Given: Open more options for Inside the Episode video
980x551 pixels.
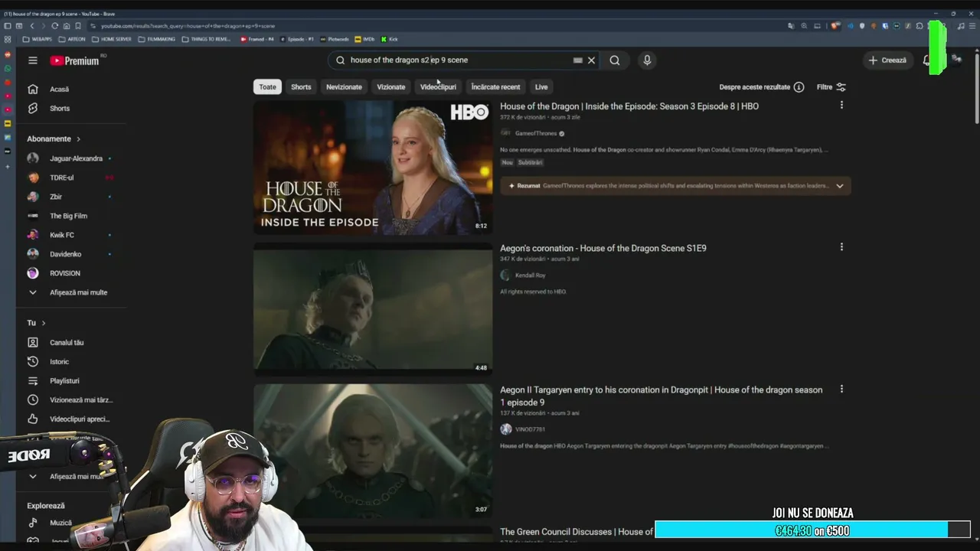Looking at the screenshot, I should click(x=841, y=106).
